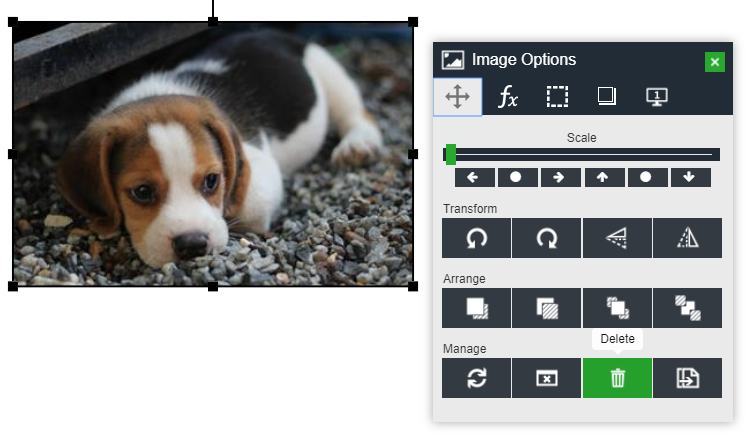This screenshot has height=441, width=750.
Task: Rotate image clockwise in Transform
Action: tap(547, 238)
